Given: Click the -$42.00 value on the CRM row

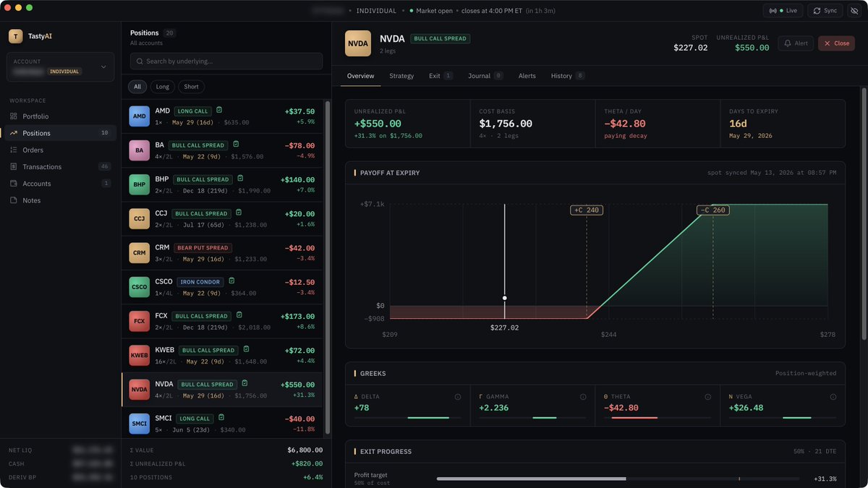Looking at the screenshot, I should 299,248.
